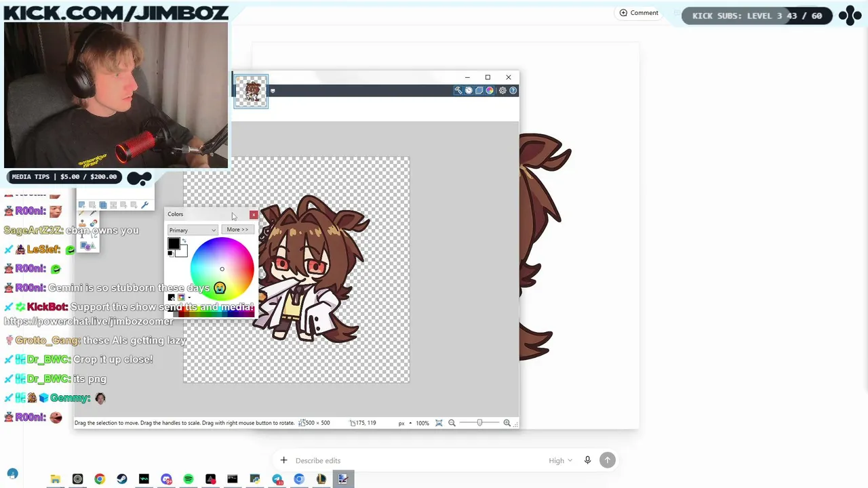
Task: Pick a hue on the color wheel
Action: coord(222,269)
